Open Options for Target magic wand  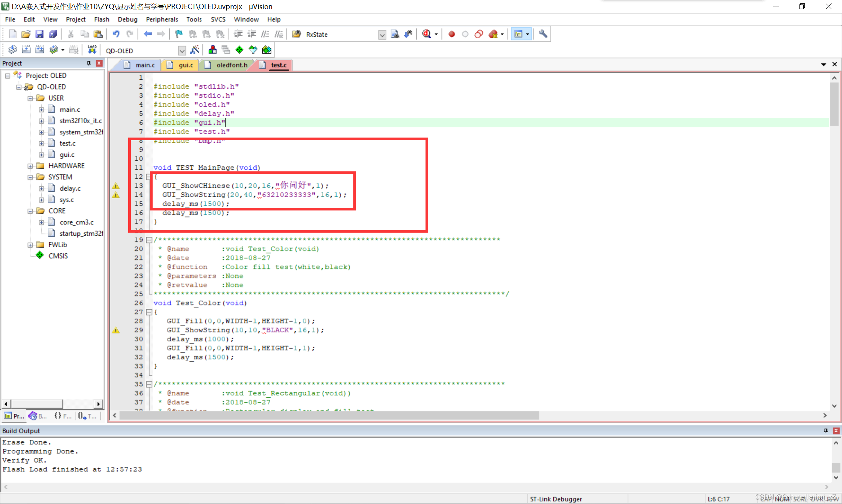[195, 50]
